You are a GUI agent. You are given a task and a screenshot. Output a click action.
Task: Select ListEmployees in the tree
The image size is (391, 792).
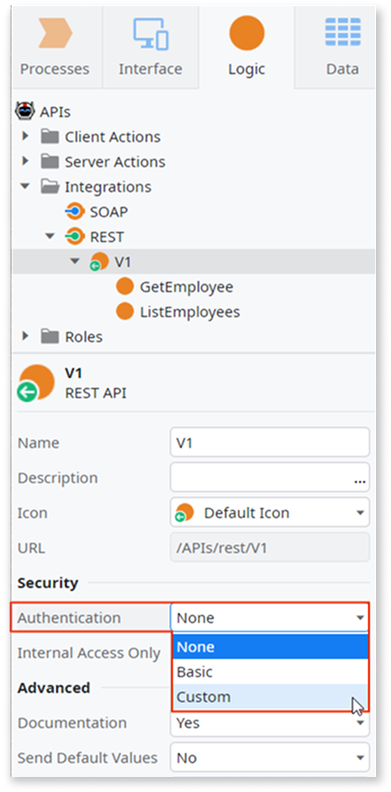pos(190,312)
